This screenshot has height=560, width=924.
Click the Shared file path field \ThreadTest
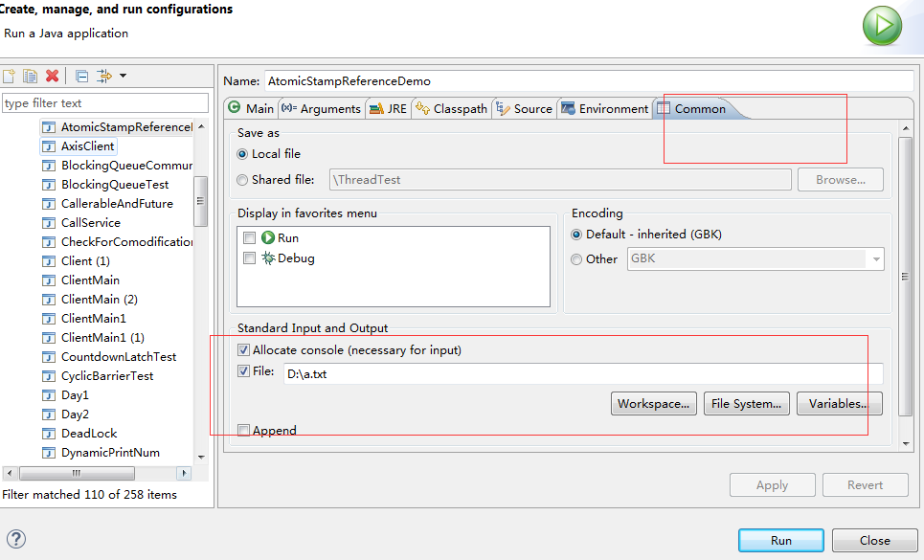[x=560, y=180]
